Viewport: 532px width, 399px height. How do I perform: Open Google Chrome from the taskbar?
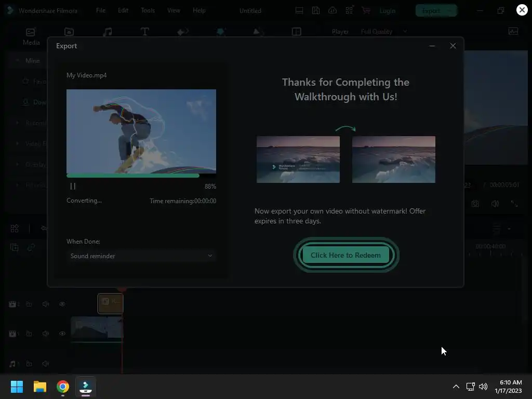tap(63, 387)
